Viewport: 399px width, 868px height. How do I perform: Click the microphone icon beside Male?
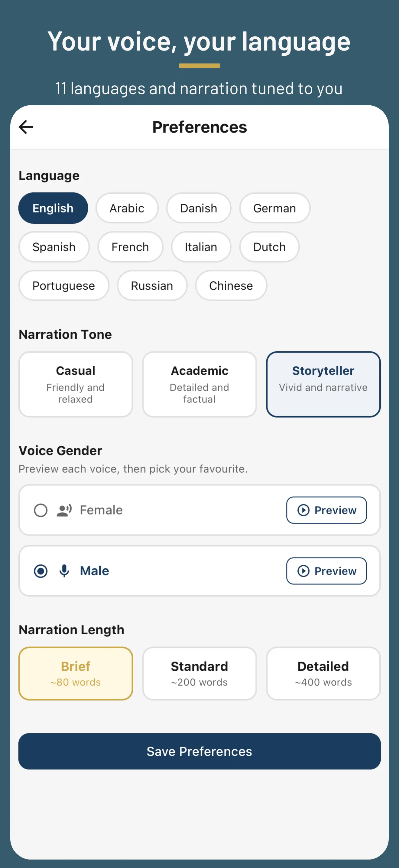[x=64, y=571]
